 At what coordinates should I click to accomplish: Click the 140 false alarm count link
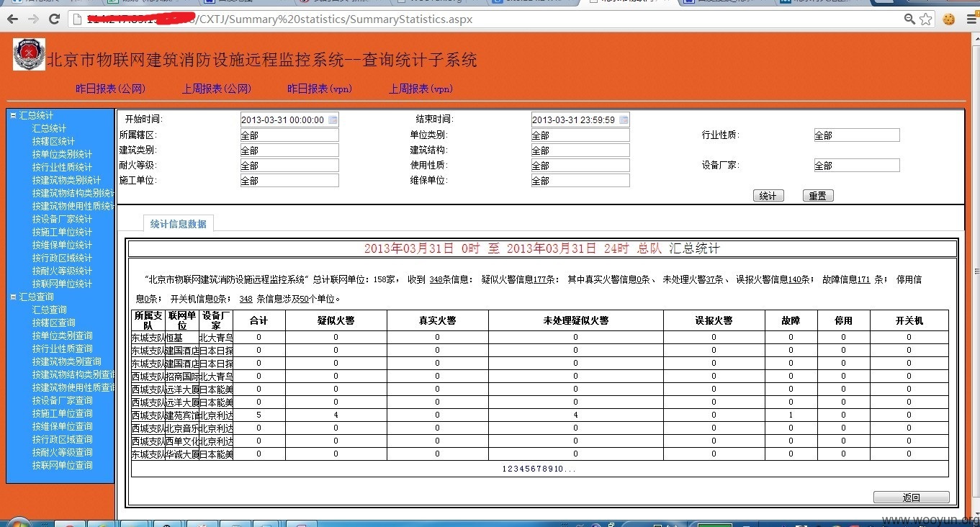(796, 279)
